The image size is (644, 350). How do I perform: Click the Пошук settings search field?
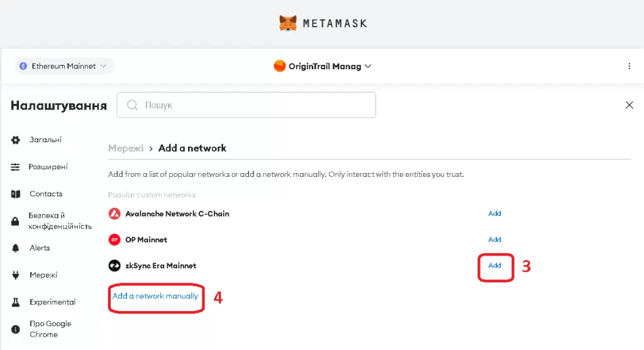[246, 105]
